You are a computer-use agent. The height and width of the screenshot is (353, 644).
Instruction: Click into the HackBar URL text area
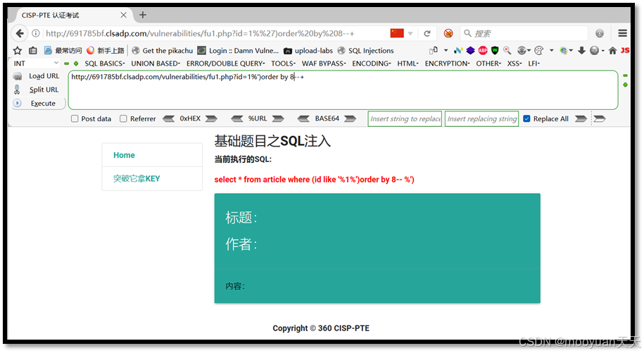point(343,90)
